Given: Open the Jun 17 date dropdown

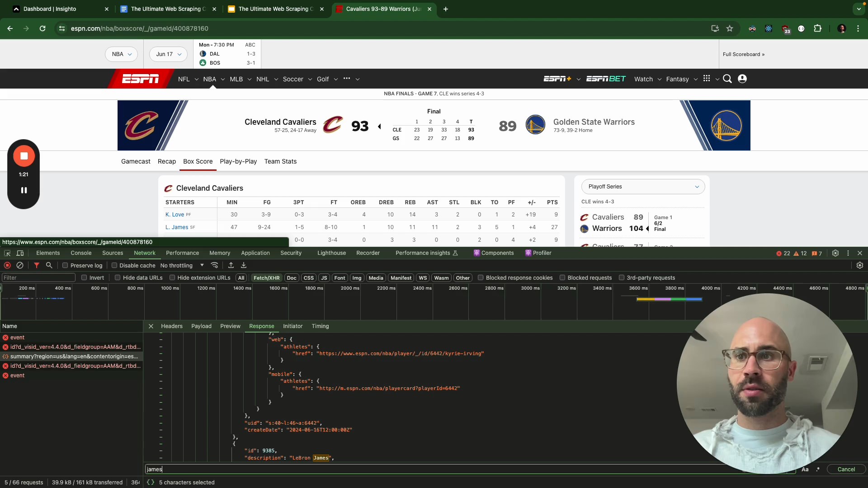Looking at the screenshot, I should click(168, 54).
